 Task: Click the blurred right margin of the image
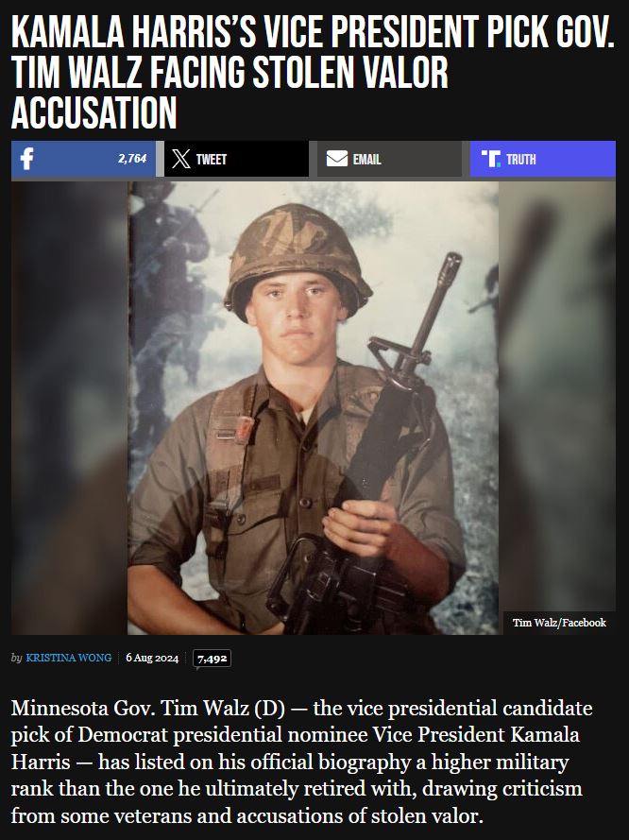pos(557,397)
